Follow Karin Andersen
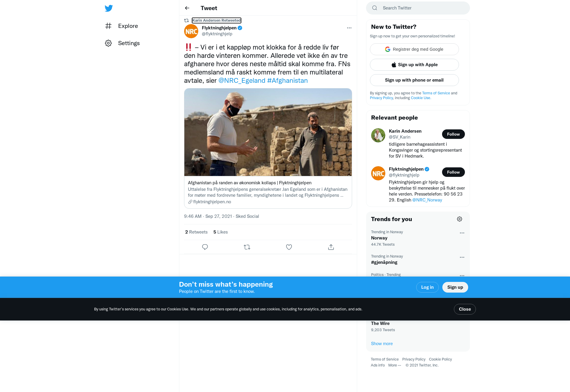The width and height of the screenshot is (570, 392). (453, 134)
